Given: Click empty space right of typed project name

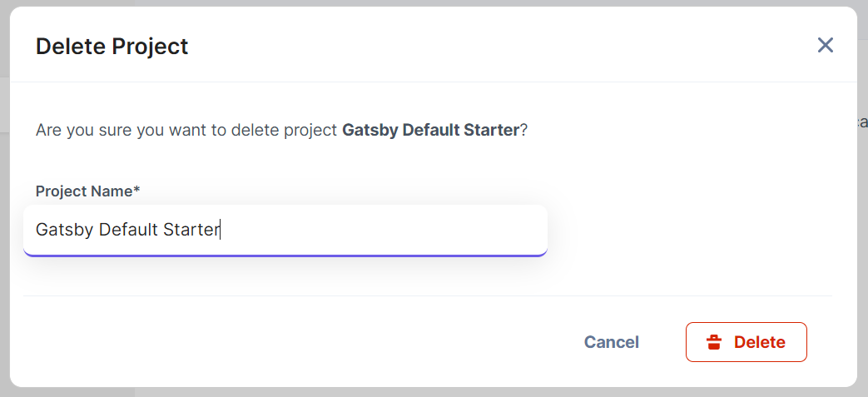Looking at the screenshot, I should [382, 229].
